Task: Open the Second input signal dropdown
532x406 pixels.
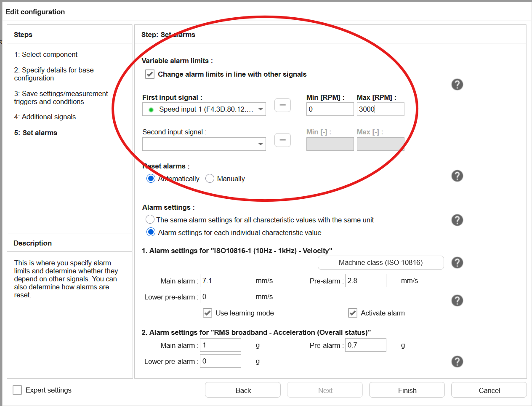Action: [261, 144]
